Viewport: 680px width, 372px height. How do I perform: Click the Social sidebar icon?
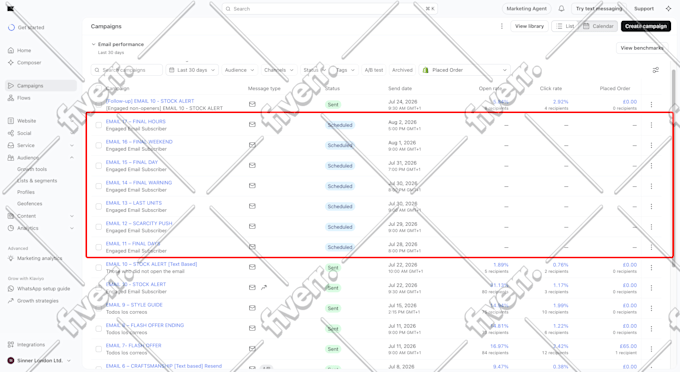pos(11,133)
